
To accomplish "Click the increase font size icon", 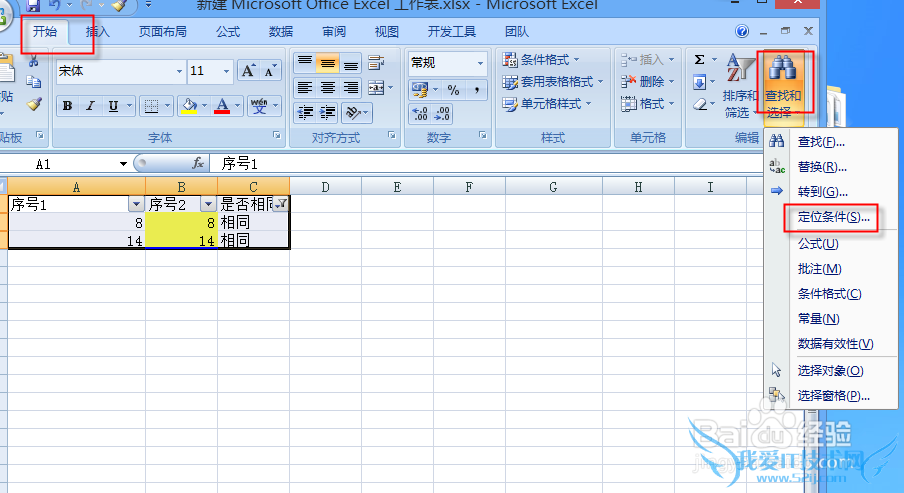I will 248,71.
